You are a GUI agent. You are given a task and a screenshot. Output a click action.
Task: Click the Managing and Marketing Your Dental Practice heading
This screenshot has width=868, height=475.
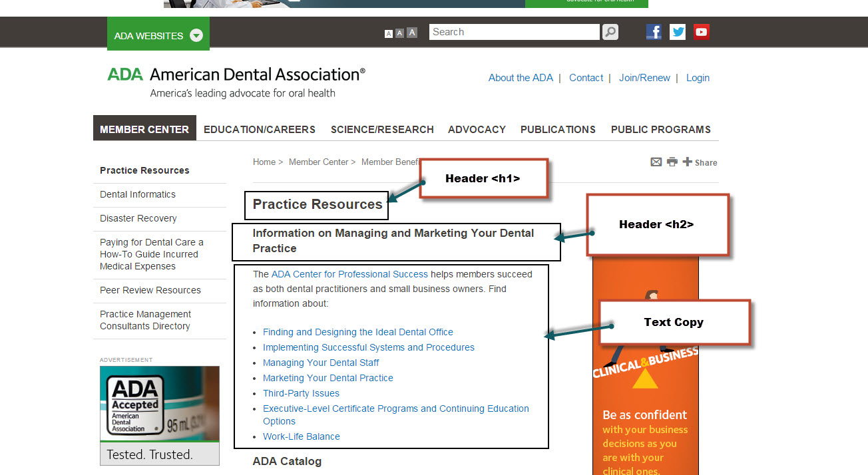tap(393, 240)
